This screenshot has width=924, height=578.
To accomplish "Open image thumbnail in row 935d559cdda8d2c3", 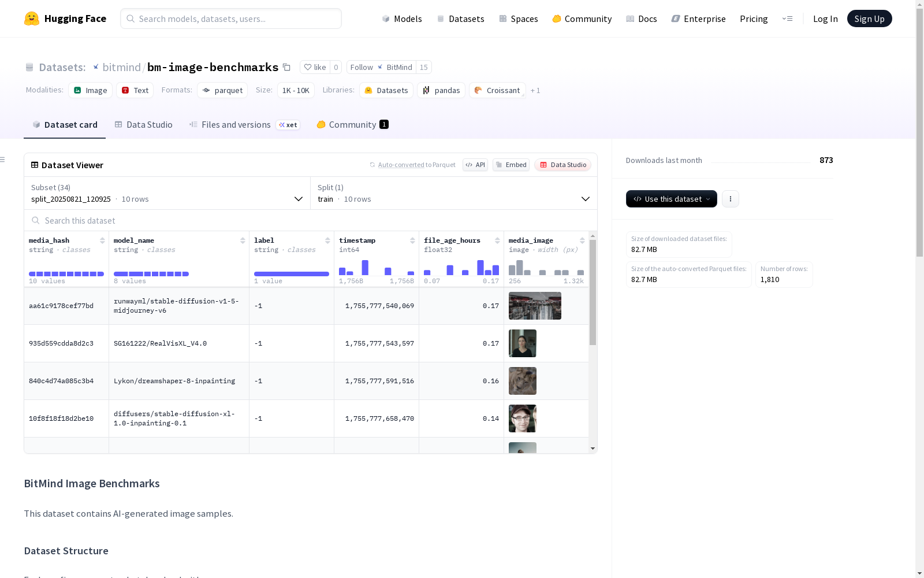I will (523, 343).
